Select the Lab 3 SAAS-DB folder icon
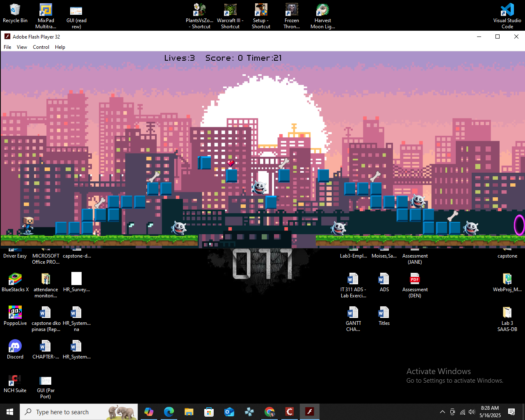 tap(507, 319)
